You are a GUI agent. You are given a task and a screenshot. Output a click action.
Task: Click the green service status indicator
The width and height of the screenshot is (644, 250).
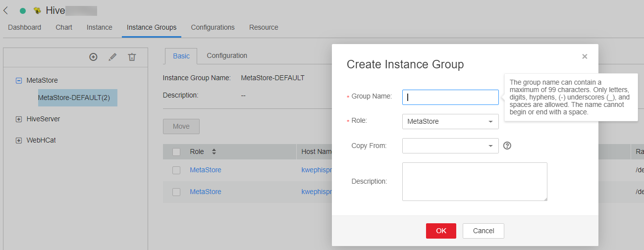(23, 11)
